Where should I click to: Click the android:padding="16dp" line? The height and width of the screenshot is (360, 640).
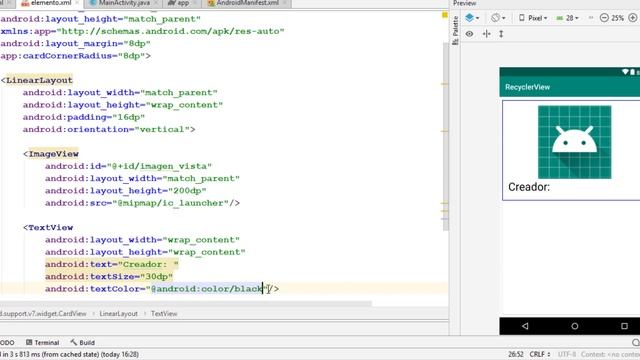pyautogui.click(x=84, y=117)
